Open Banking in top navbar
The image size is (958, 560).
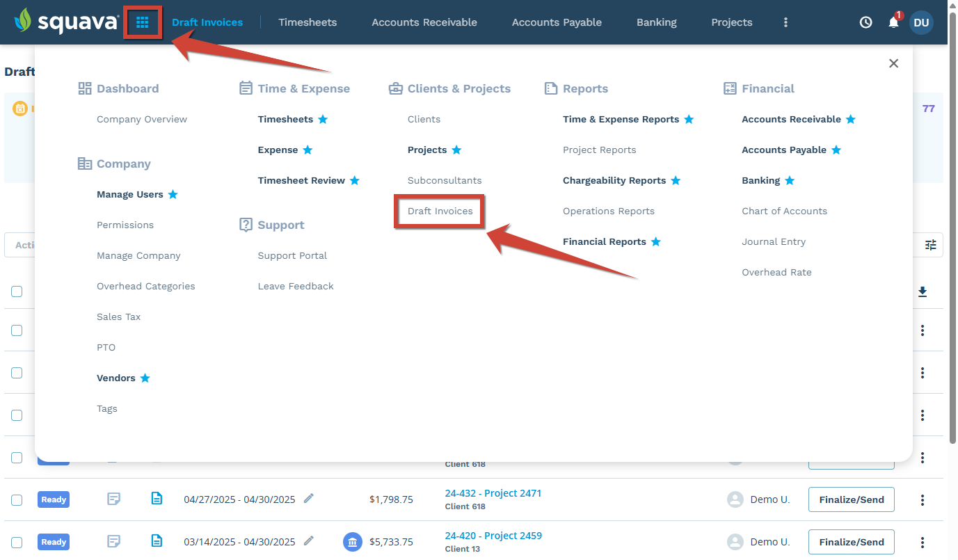click(x=657, y=22)
